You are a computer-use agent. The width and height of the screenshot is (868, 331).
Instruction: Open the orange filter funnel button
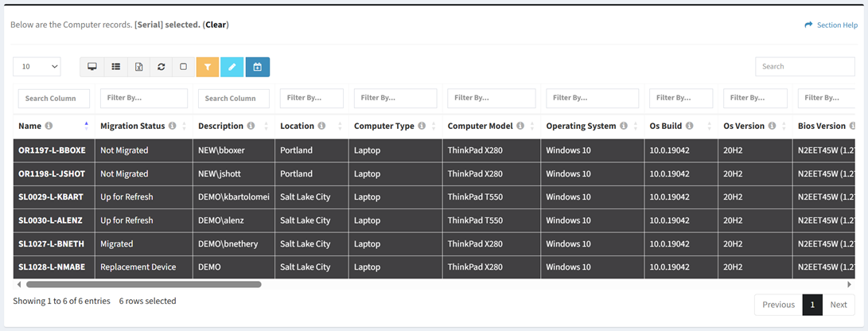[x=208, y=66]
